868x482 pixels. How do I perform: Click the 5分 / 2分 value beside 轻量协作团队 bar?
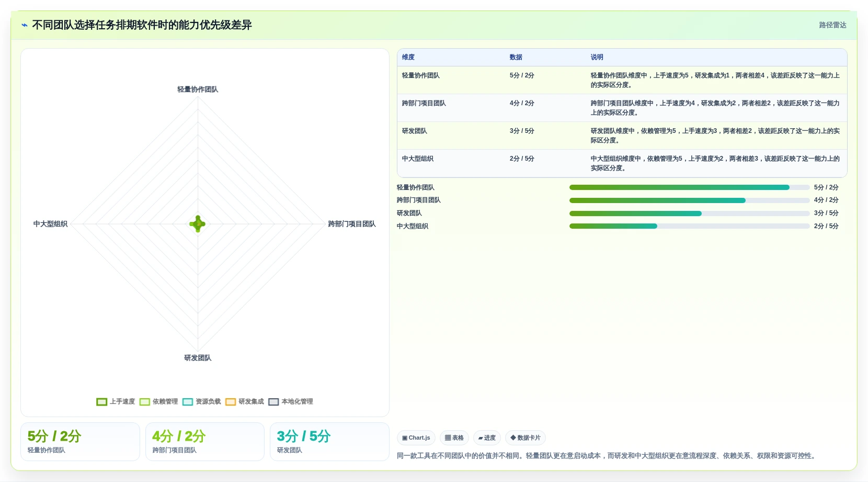point(826,187)
